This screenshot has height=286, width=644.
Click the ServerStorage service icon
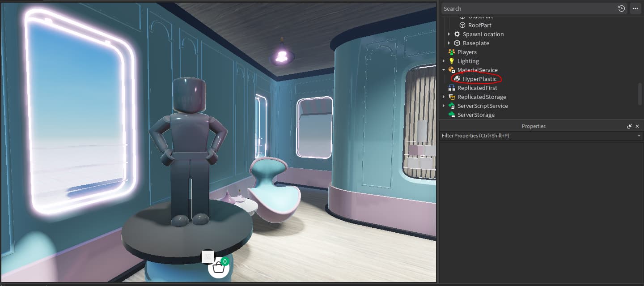pos(452,115)
